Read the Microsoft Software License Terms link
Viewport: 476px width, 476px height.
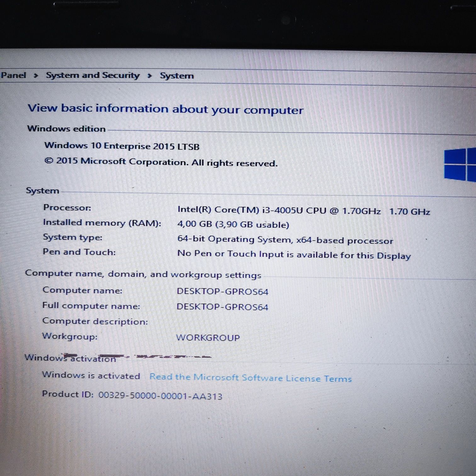pos(251,377)
